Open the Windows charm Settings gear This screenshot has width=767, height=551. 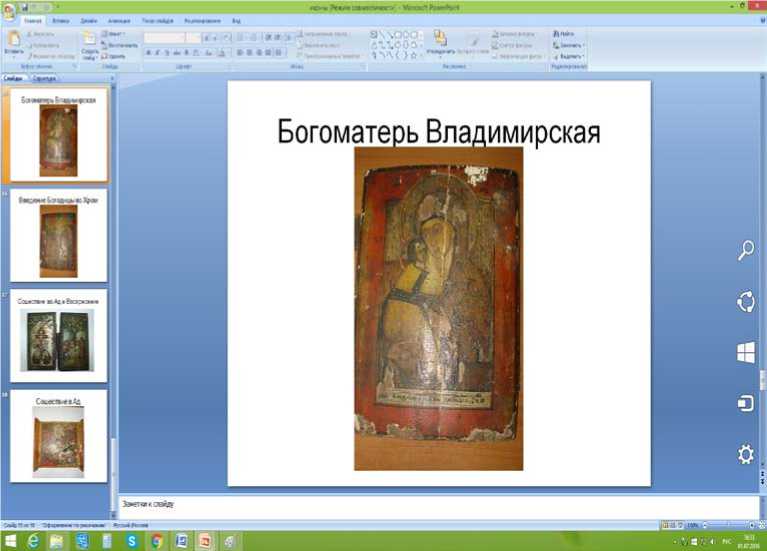745,454
